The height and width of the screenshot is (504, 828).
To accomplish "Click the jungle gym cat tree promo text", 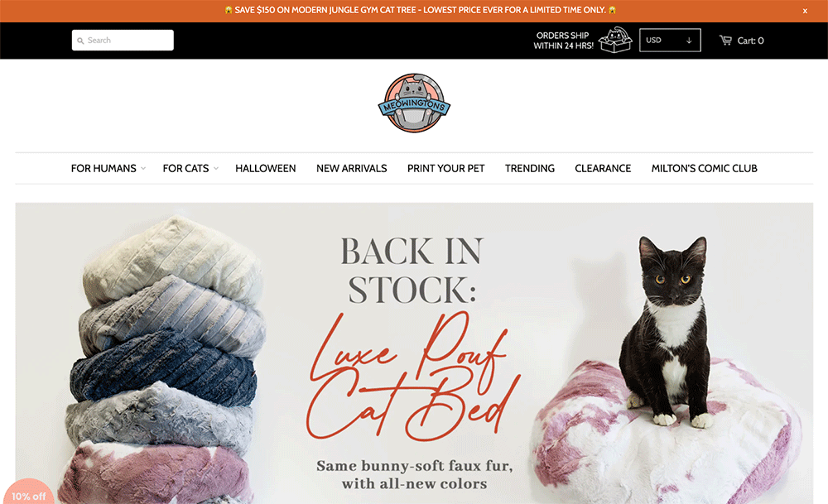I will point(421,10).
